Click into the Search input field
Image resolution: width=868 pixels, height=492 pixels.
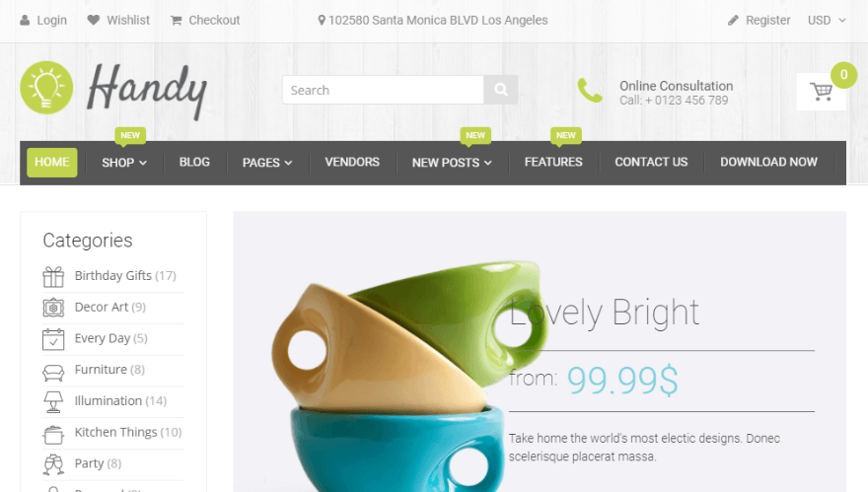[x=383, y=90]
